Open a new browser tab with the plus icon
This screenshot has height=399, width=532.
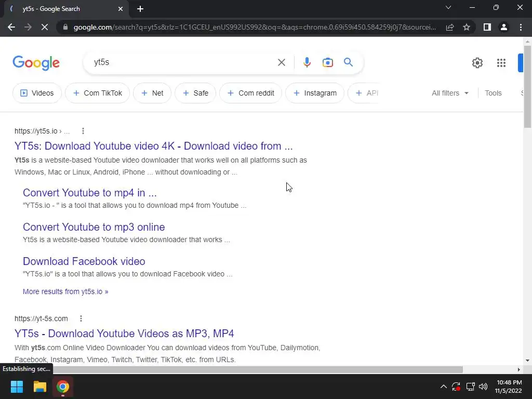(x=140, y=9)
